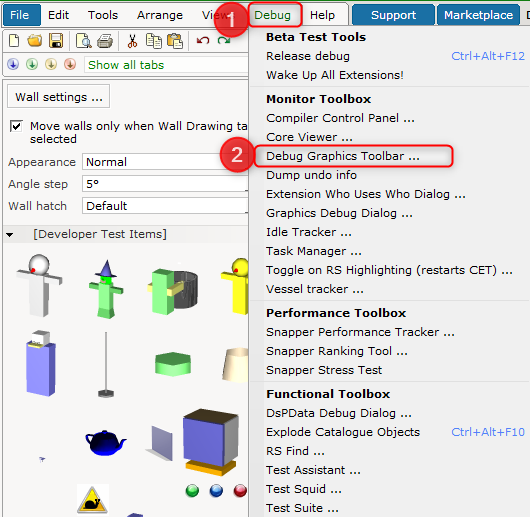
Task: Click the printer icon
Action: pyautogui.click(x=105, y=41)
